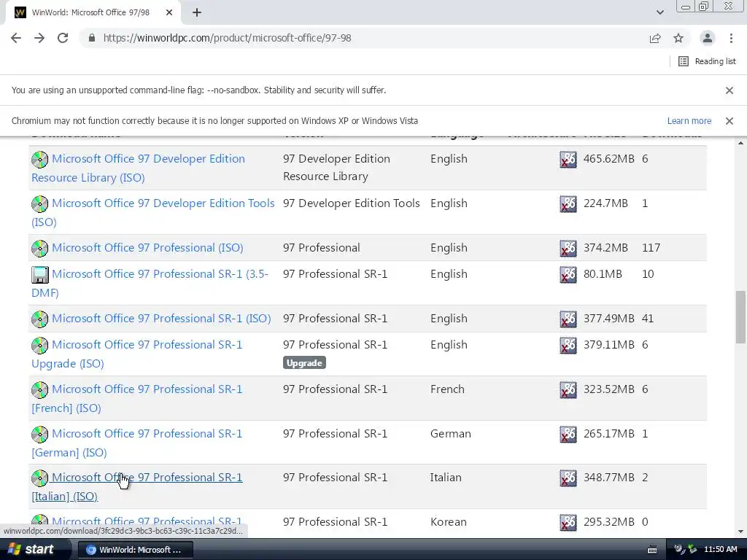Open the Learn more link
Viewport: 747px width, 560px height.
click(689, 121)
